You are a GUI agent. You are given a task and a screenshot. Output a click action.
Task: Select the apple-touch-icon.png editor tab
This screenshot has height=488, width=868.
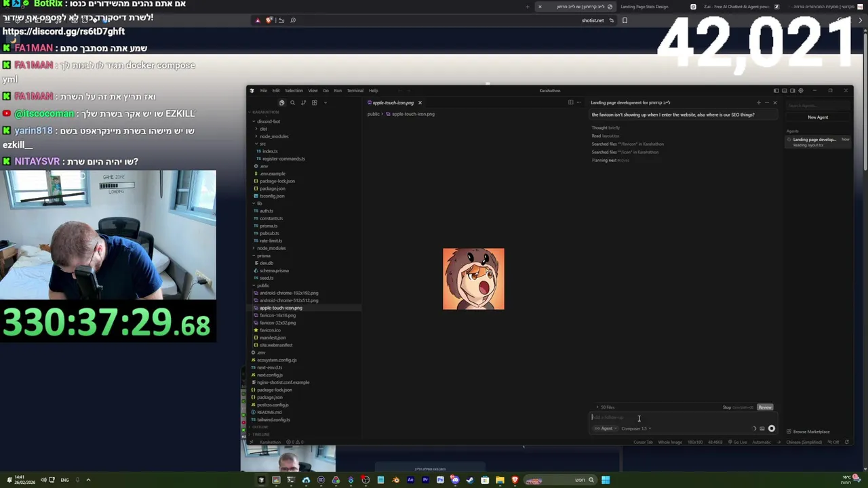point(393,103)
